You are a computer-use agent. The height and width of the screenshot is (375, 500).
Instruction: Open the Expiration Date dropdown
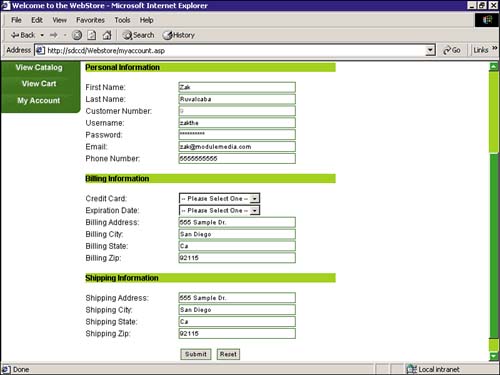click(x=219, y=210)
